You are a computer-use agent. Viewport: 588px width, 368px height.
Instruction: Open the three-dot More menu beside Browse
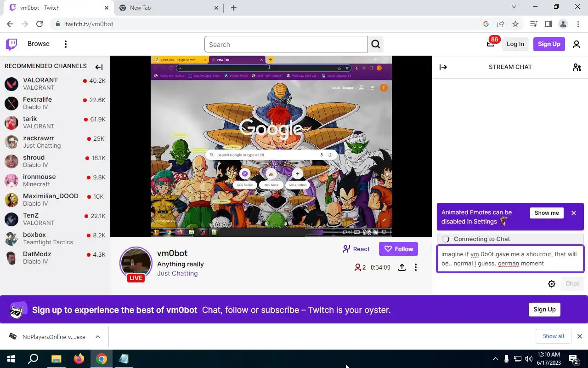66,44
